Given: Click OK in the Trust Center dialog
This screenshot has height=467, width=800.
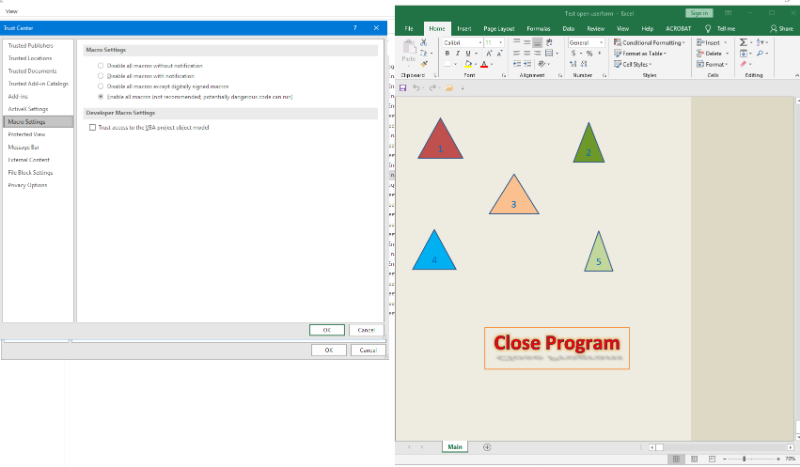Looking at the screenshot, I should [x=326, y=329].
